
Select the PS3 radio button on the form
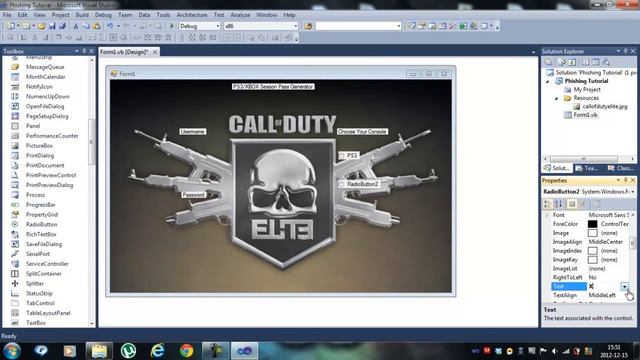[x=349, y=156]
